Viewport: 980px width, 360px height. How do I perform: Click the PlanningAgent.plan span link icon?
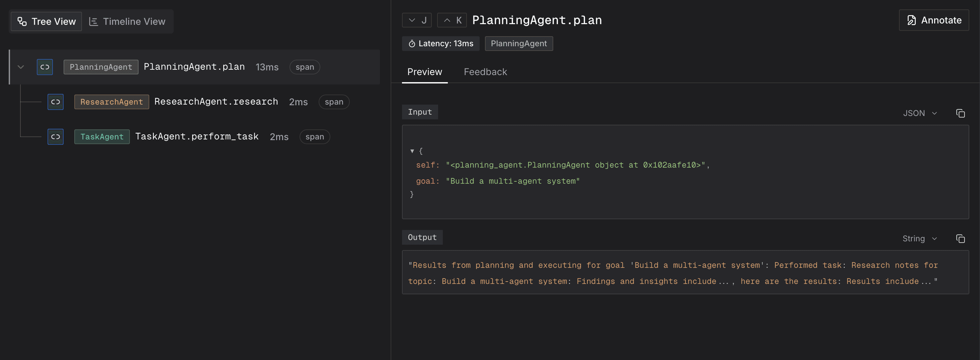point(45,67)
